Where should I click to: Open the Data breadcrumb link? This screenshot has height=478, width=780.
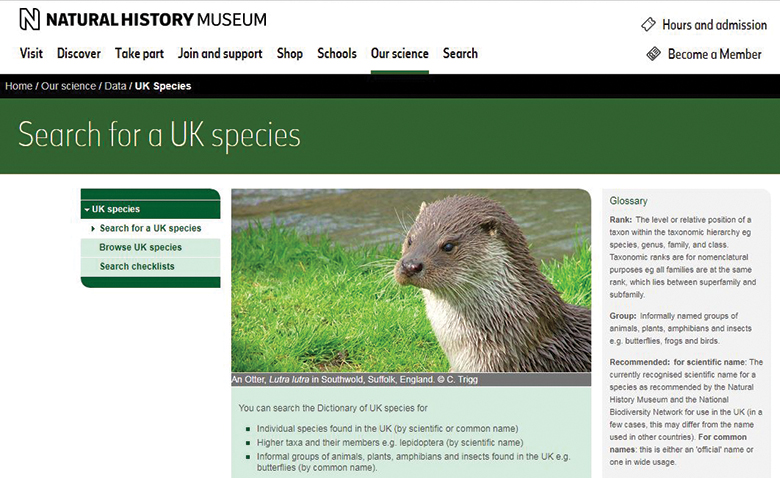tap(115, 86)
